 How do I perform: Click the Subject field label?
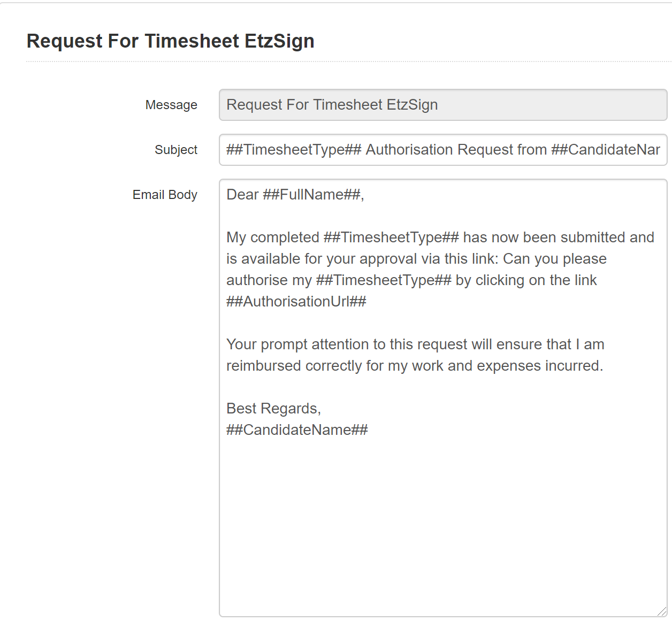coord(176,150)
